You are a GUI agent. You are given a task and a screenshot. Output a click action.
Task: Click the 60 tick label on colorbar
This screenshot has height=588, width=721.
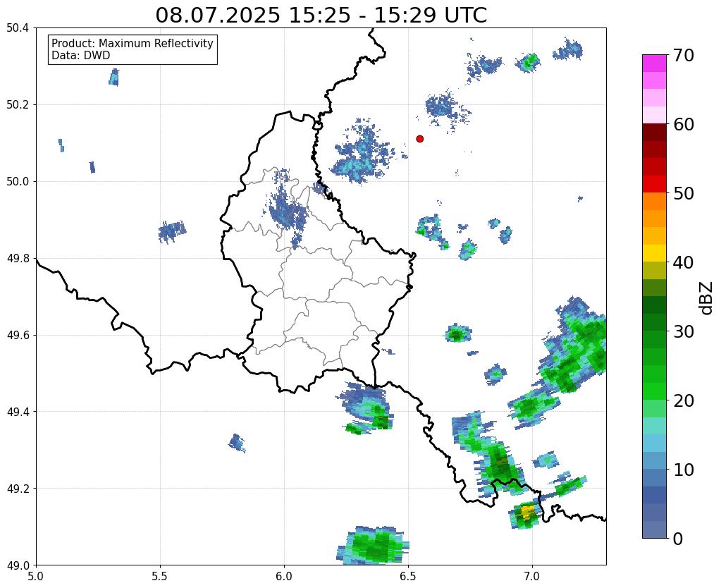pos(684,124)
